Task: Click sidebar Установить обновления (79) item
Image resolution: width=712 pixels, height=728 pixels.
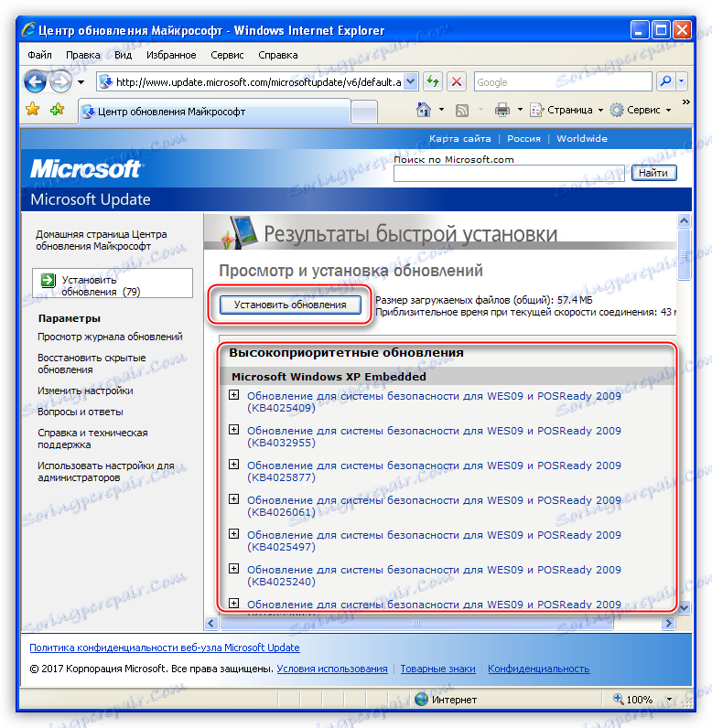Action: [x=113, y=283]
